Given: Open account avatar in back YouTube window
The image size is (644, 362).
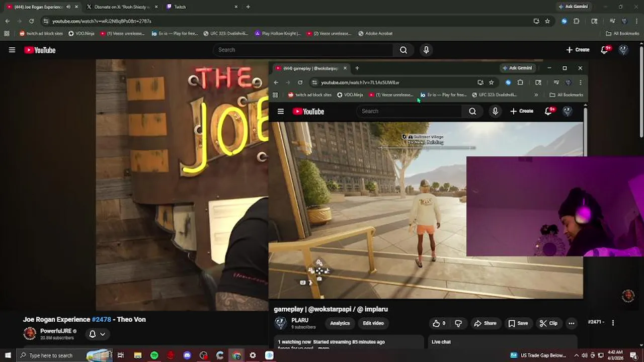Looking at the screenshot, I should tap(623, 50).
